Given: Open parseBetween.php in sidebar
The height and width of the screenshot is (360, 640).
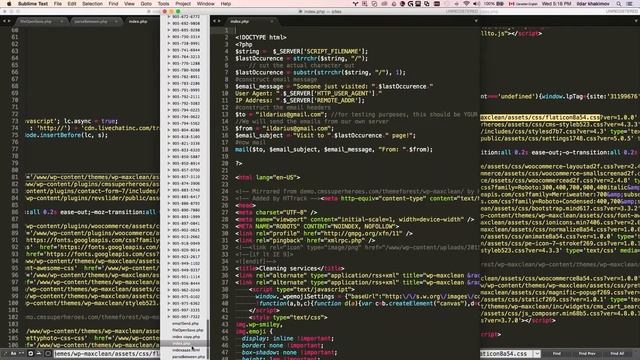Looking at the screenshot, I should (x=188, y=356).
